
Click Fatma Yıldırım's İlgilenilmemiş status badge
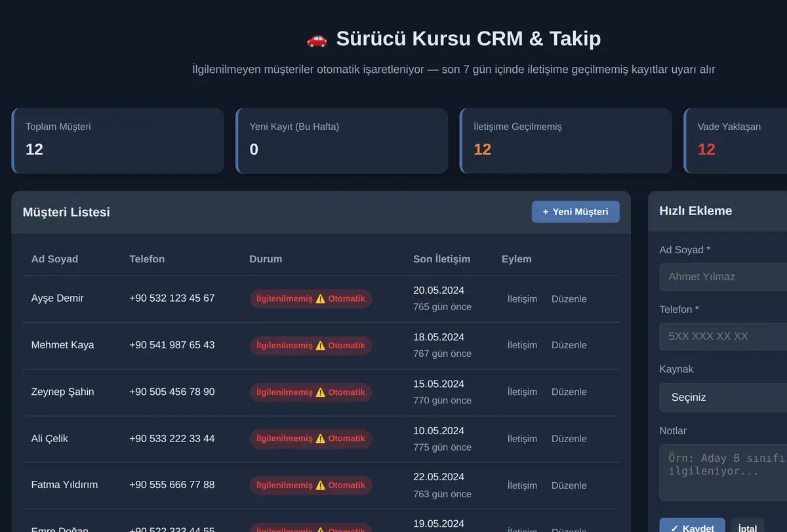point(311,485)
